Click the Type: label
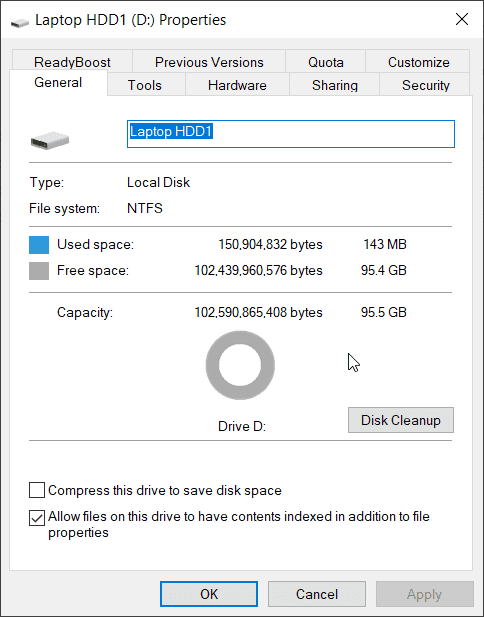This screenshot has width=484, height=617. (x=46, y=183)
